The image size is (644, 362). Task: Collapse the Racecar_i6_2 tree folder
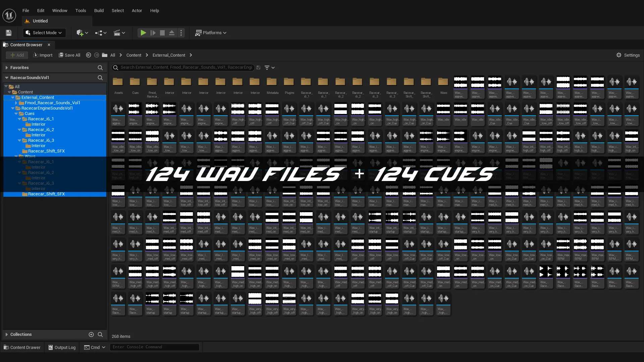click(19, 130)
